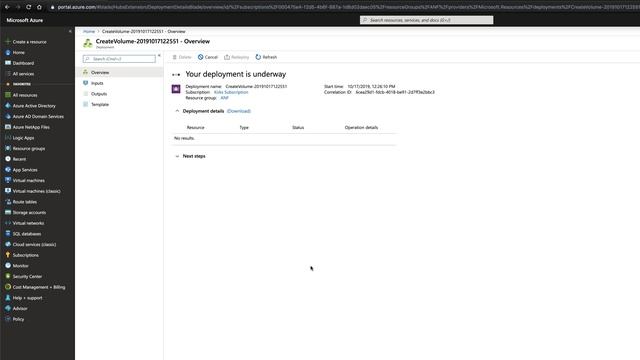Select the Overview menu item
The width and height of the screenshot is (640, 360).
click(x=119, y=72)
